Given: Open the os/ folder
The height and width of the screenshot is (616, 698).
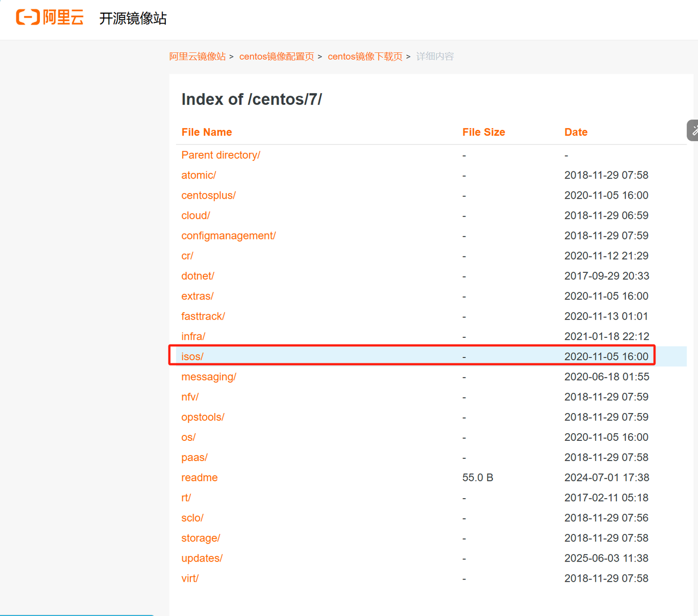Looking at the screenshot, I should (x=188, y=438).
